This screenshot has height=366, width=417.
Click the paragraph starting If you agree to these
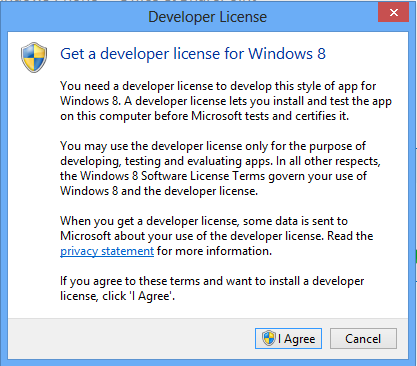click(x=212, y=288)
